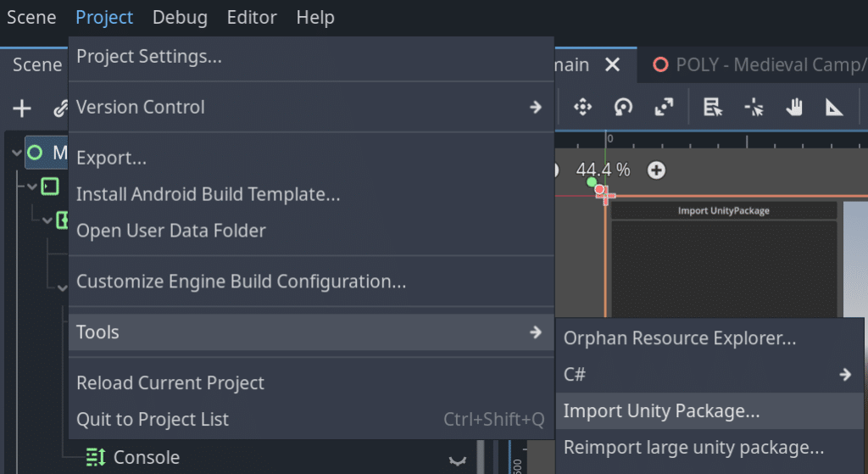Click the list select tool icon
868x474 pixels.
click(x=712, y=107)
